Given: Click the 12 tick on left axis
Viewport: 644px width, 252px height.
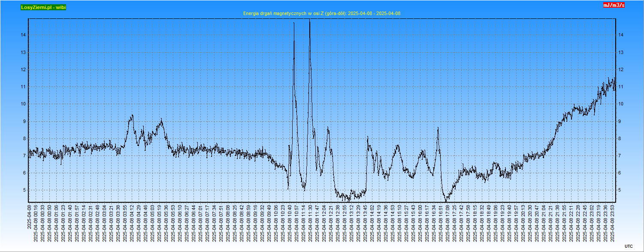Looking at the screenshot, I should [24, 70].
